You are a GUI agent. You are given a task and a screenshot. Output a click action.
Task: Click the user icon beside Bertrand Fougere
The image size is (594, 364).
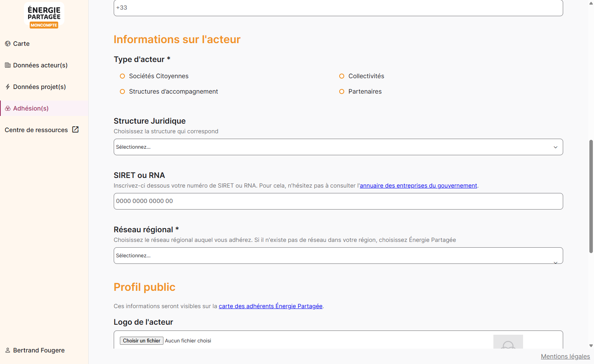pyautogui.click(x=8, y=350)
